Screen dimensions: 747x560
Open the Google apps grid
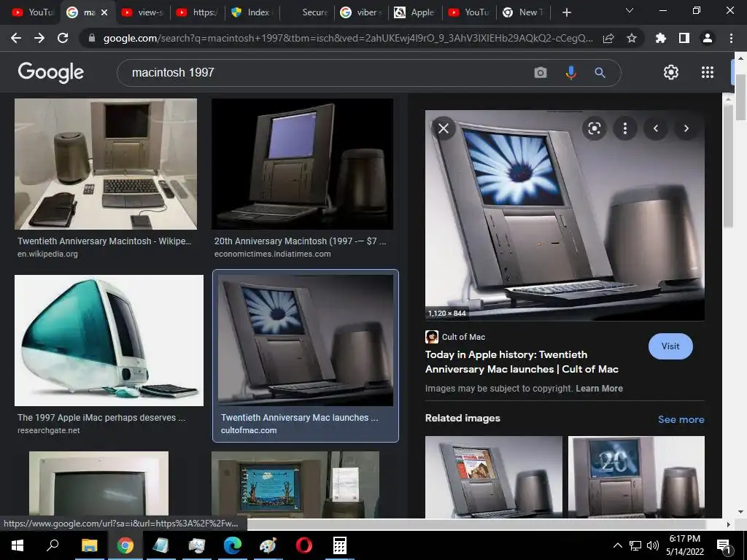click(x=708, y=72)
